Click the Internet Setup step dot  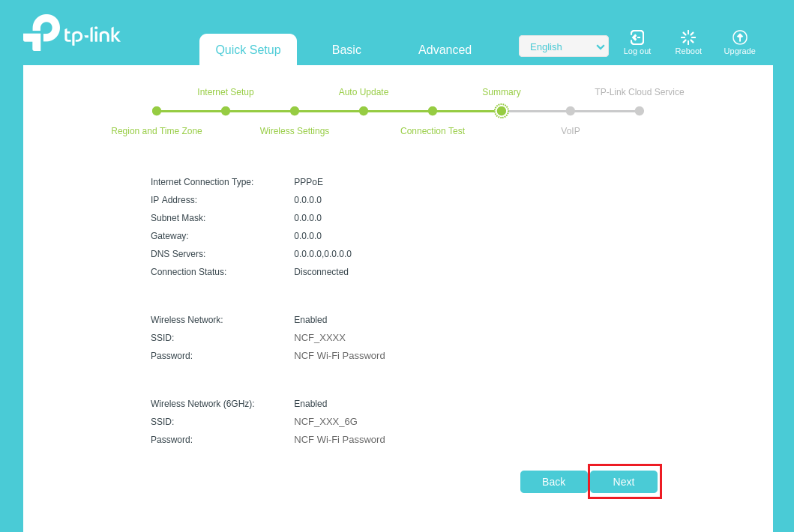coord(226,111)
